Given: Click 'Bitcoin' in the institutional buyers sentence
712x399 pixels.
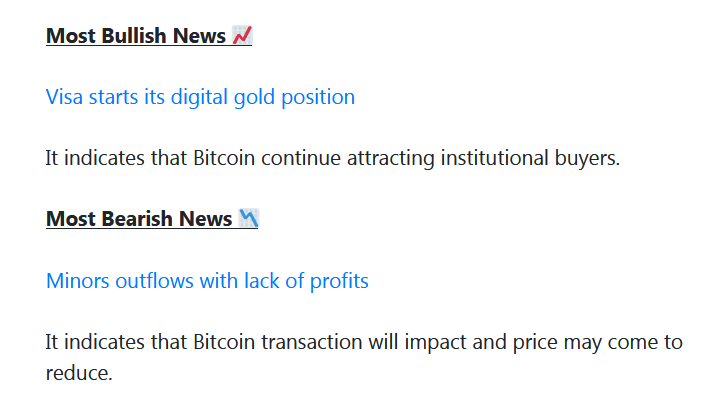Looking at the screenshot, I should coord(224,158).
